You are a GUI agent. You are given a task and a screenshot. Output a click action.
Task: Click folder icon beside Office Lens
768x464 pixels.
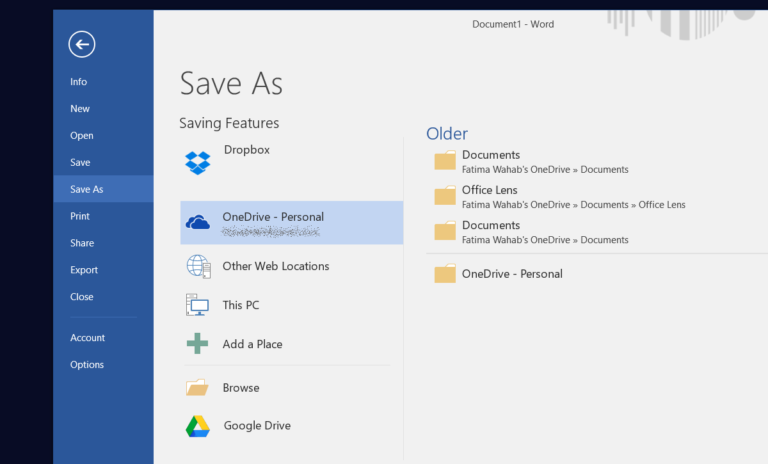pos(445,195)
